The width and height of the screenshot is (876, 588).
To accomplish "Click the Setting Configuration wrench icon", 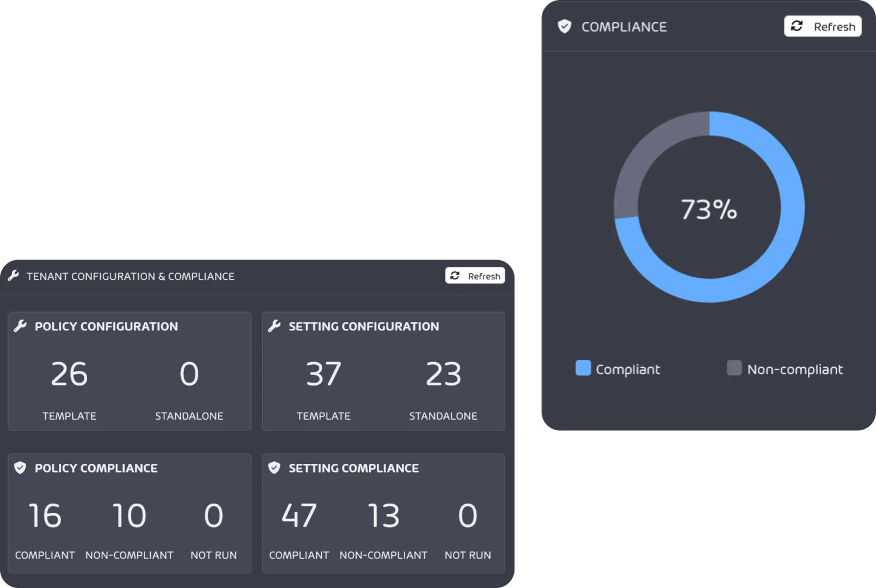I will pos(274,326).
